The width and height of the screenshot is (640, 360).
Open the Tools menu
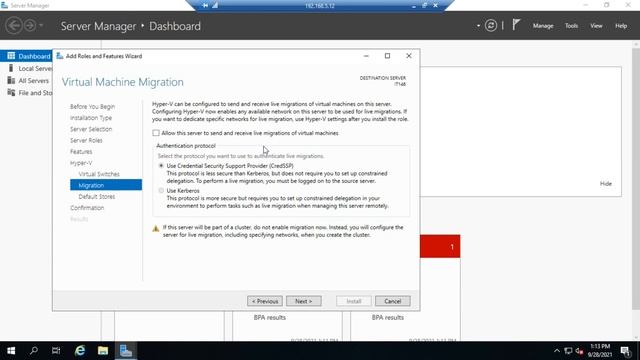571,26
